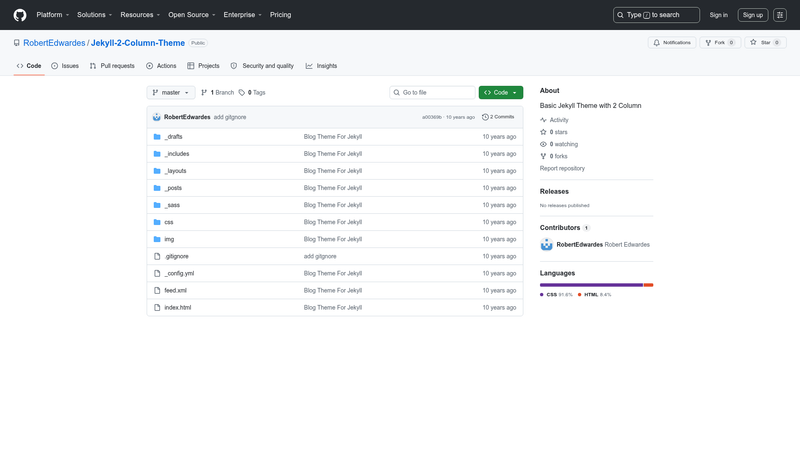Viewport: 800px width, 450px height.
Task: Switch to the Security and quality tab
Action: (x=262, y=66)
